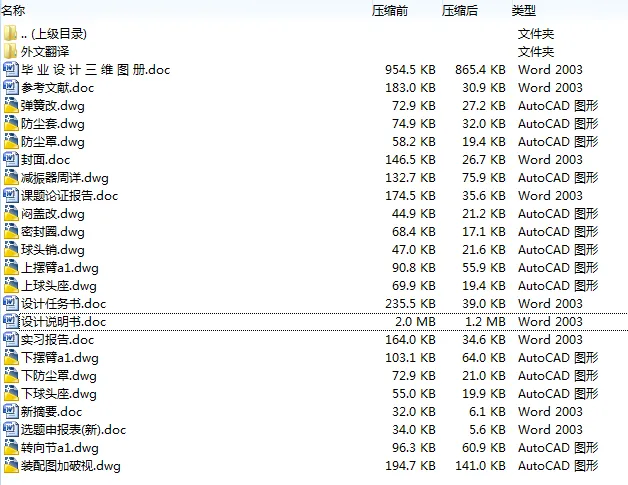Click the AutoCAD icon for 密封圈.dwg
This screenshot has height=485, width=628.
(x=11, y=231)
